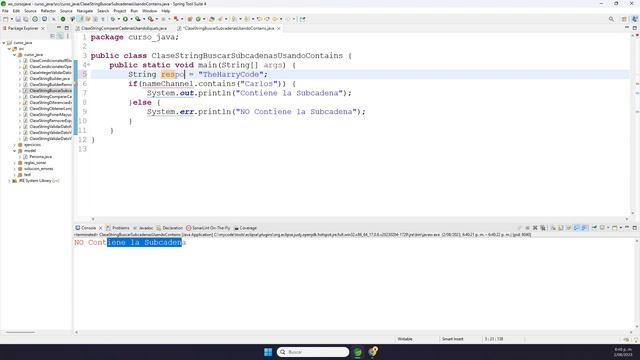
Task: Click the "TheHarryCode" string in line 5
Action: point(231,74)
